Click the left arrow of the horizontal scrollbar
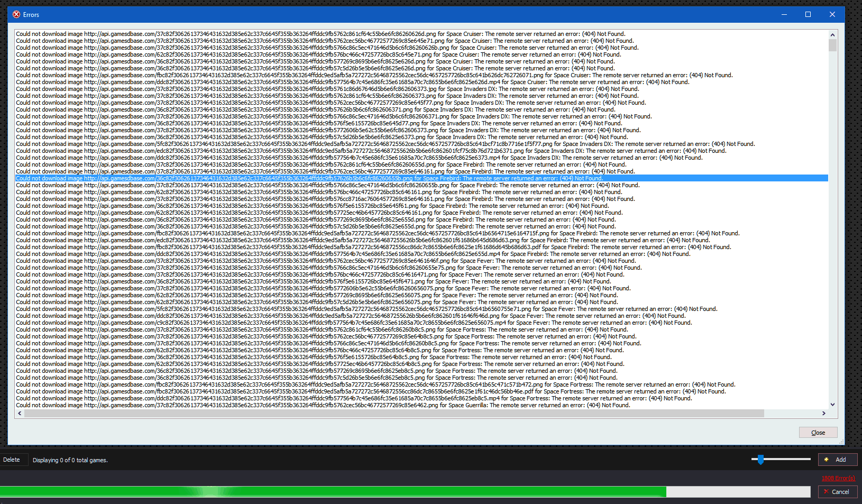 [20, 413]
